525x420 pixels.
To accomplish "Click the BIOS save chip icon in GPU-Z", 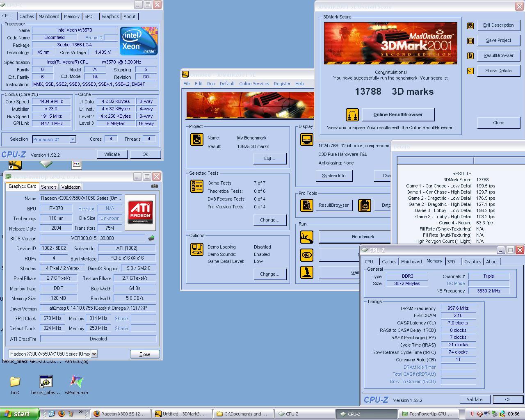I will tap(151, 238).
